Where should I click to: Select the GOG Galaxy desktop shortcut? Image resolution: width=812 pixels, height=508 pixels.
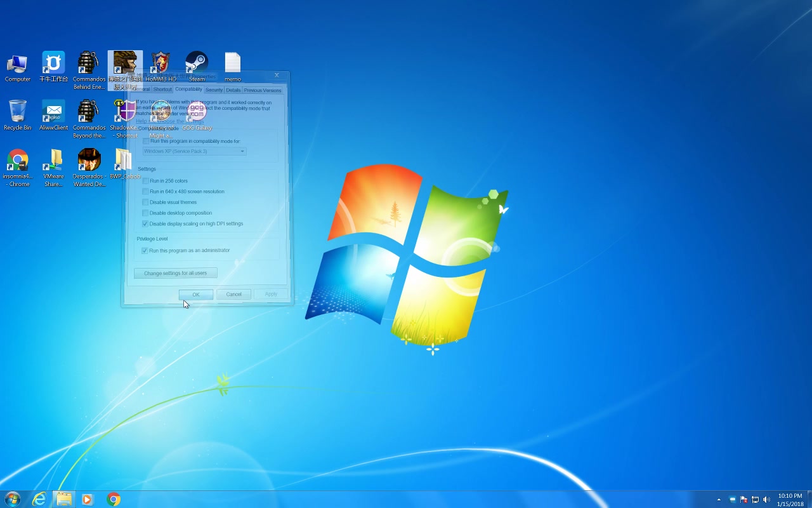pyautogui.click(x=197, y=116)
